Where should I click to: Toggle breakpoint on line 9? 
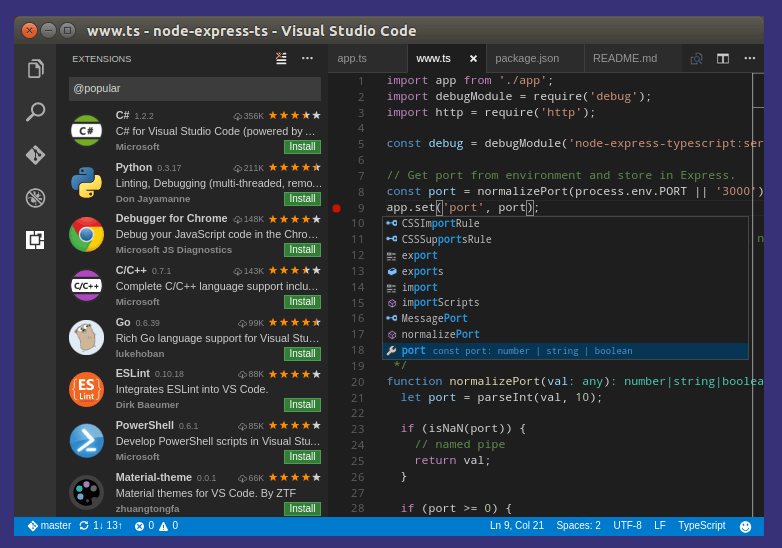336,208
